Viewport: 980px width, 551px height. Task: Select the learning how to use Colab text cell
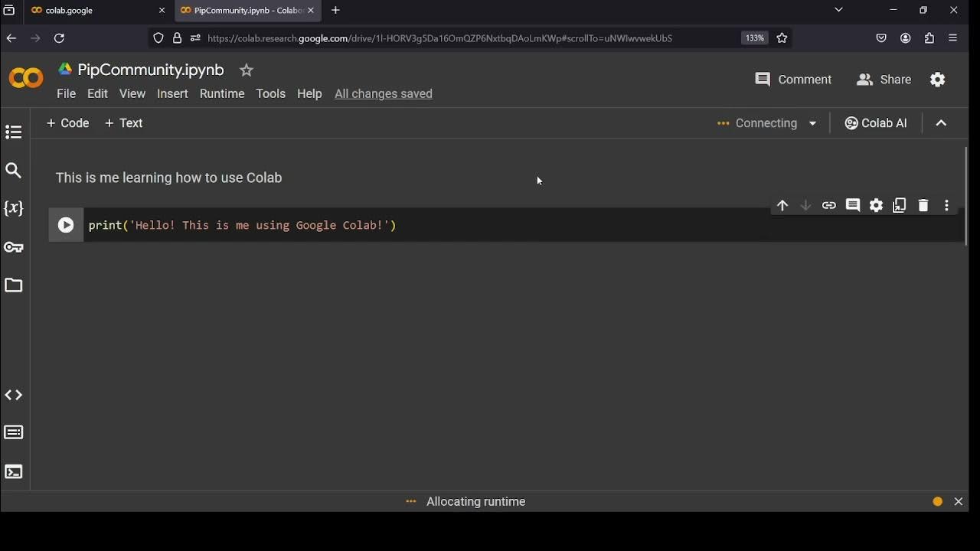(x=168, y=178)
